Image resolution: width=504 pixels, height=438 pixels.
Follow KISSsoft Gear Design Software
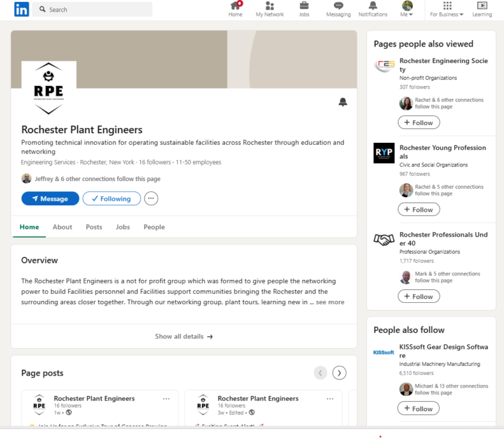pyautogui.click(x=419, y=408)
